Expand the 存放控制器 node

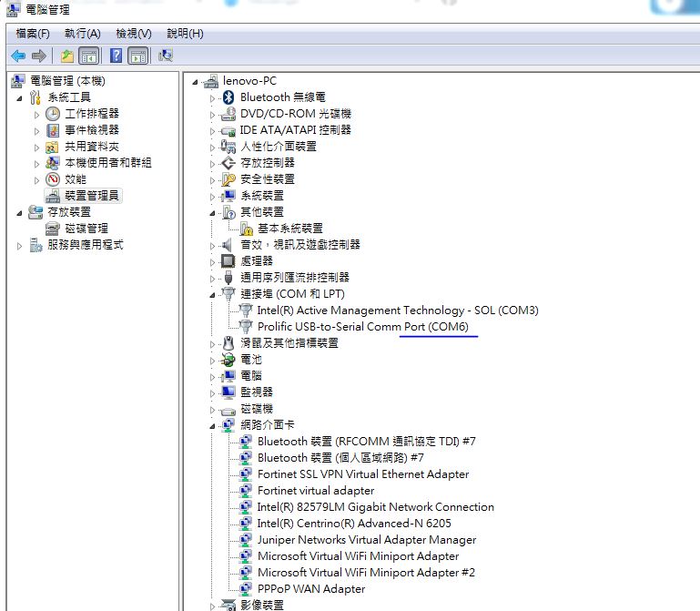212,164
